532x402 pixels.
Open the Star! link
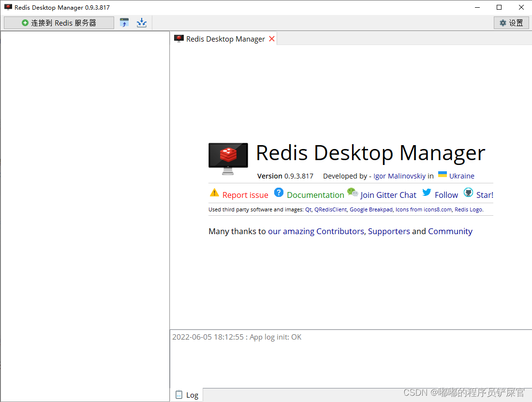[485, 195]
